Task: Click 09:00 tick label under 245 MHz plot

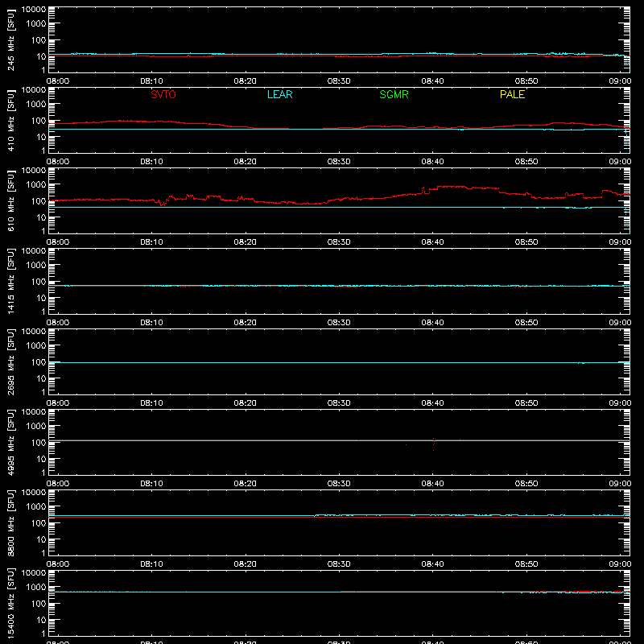Action: (620, 81)
